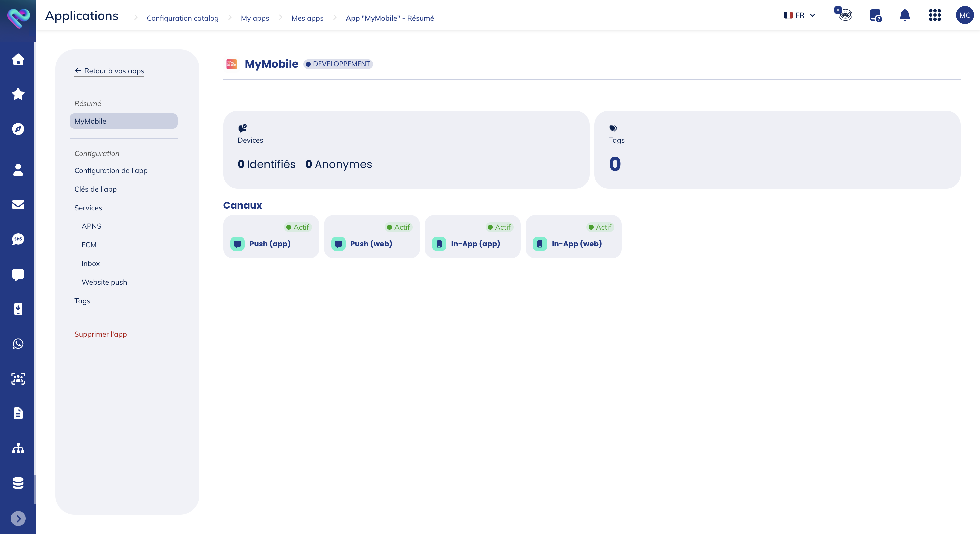Image resolution: width=980 pixels, height=534 pixels.
Task: Open the email envelope icon
Action: pyautogui.click(x=18, y=205)
